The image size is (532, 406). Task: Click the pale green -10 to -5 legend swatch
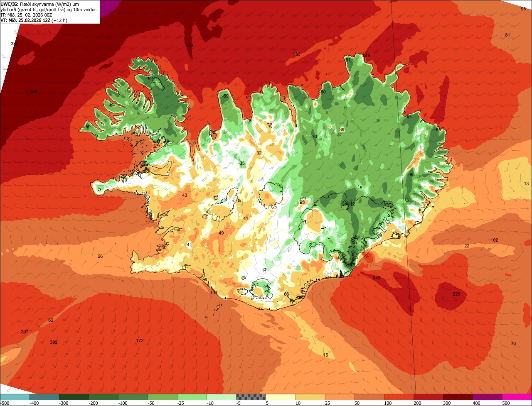[222, 397]
